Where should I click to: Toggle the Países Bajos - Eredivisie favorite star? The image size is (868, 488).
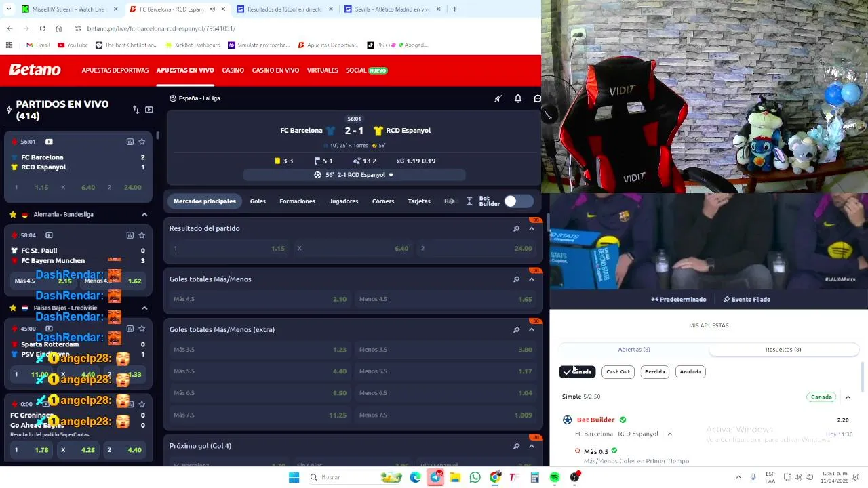pyautogui.click(x=13, y=308)
